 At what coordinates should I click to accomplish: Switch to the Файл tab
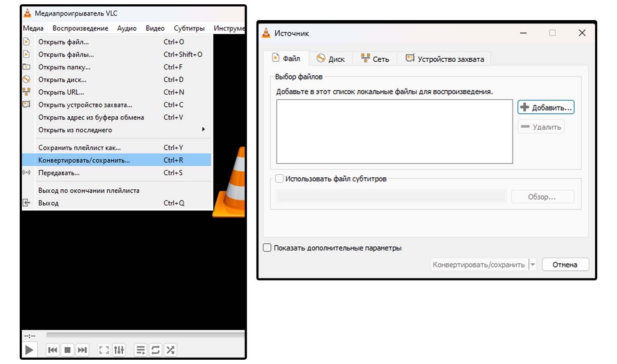coord(287,58)
